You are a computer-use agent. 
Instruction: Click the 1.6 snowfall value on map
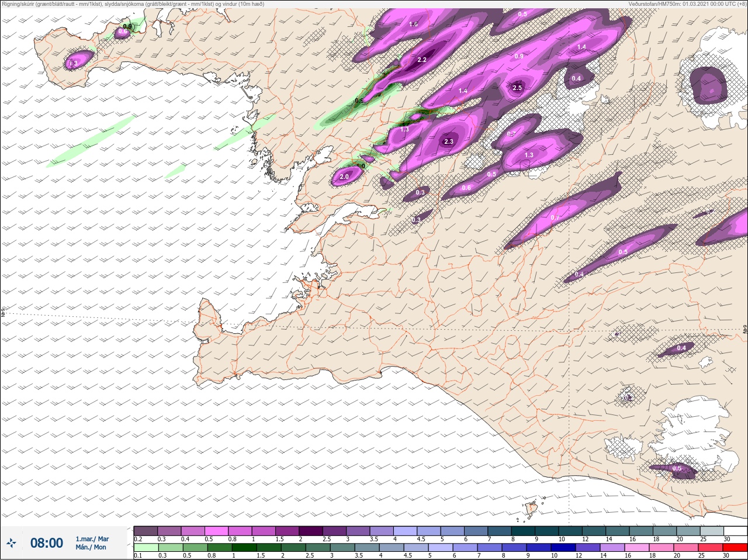[413, 24]
